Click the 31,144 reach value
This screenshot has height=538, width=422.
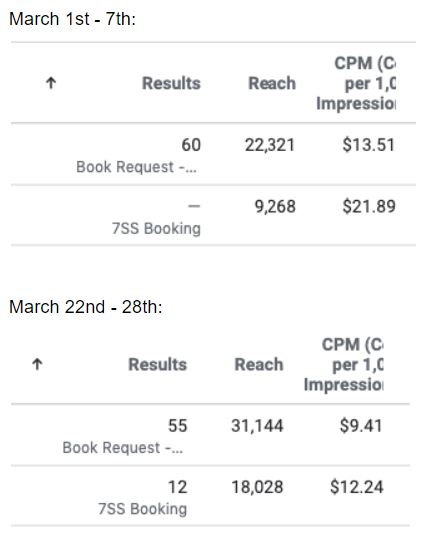click(257, 426)
